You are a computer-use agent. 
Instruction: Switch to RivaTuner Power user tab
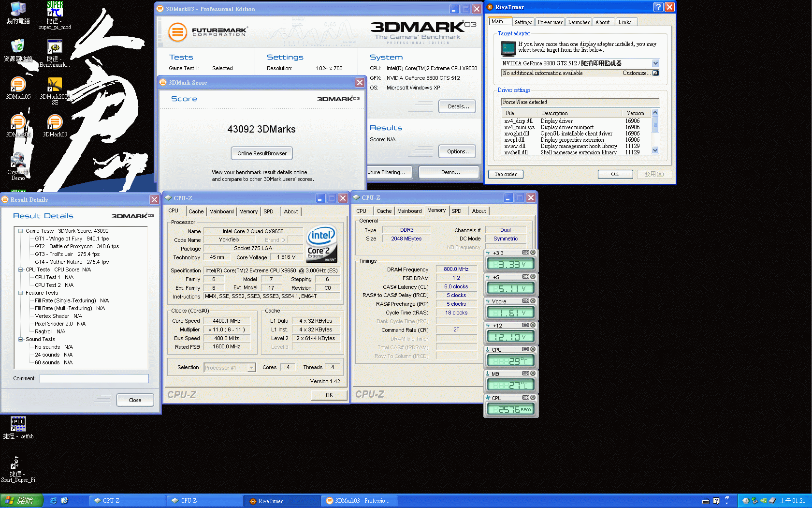[550, 22]
